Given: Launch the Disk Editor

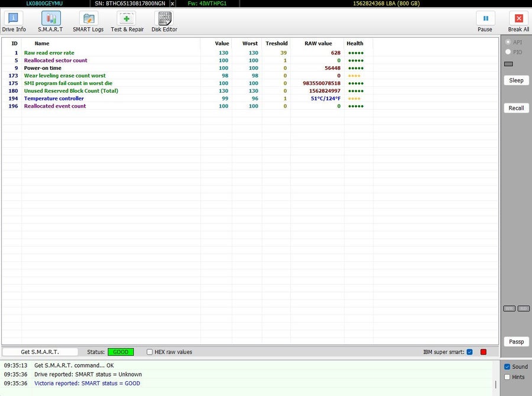Looking at the screenshot, I should click(x=164, y=21).
